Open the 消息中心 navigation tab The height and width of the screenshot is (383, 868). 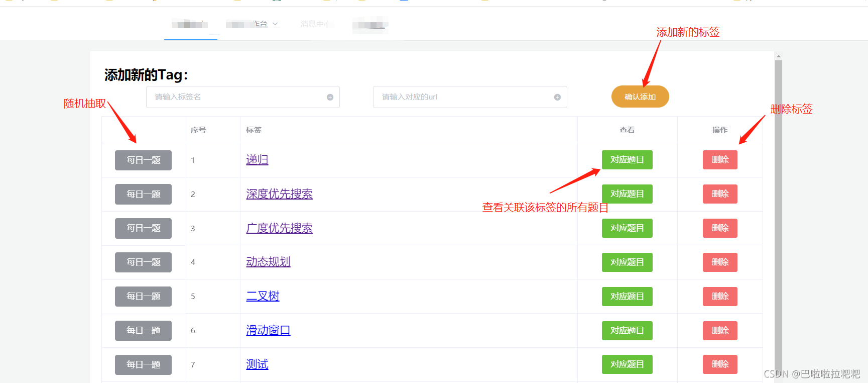point(315,24)
